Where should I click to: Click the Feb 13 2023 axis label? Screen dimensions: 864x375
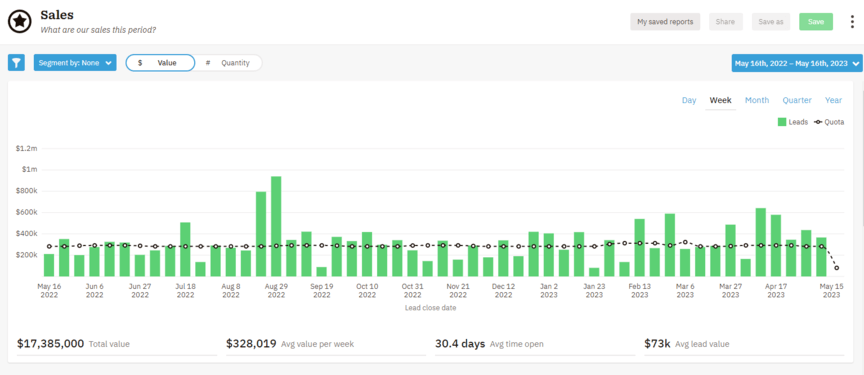(640, 291)
